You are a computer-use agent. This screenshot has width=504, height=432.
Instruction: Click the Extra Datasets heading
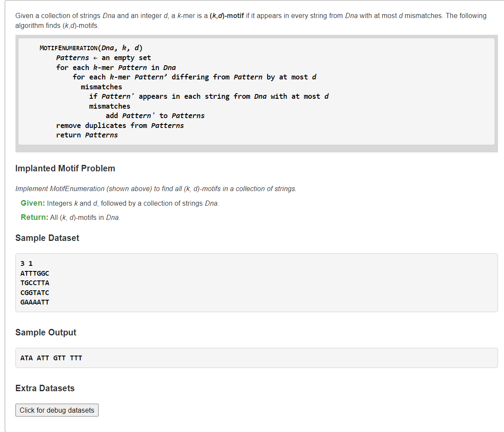(x=45, y=388)
